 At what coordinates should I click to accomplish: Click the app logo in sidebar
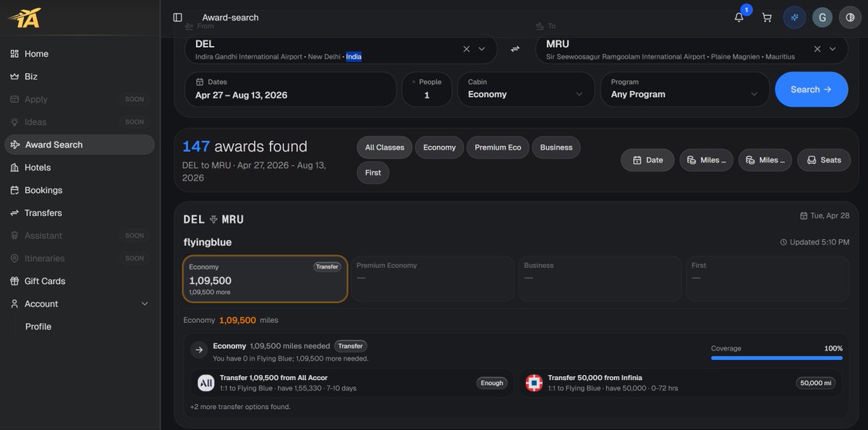pyautogui.click(x=25, y=17)
